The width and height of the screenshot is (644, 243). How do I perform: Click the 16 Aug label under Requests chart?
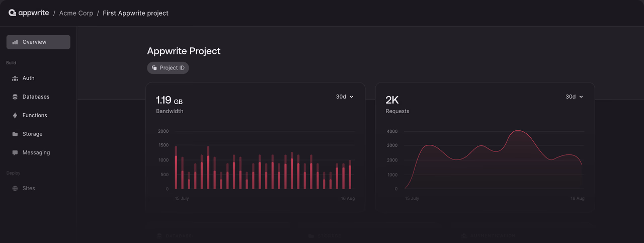coord(577,199)
